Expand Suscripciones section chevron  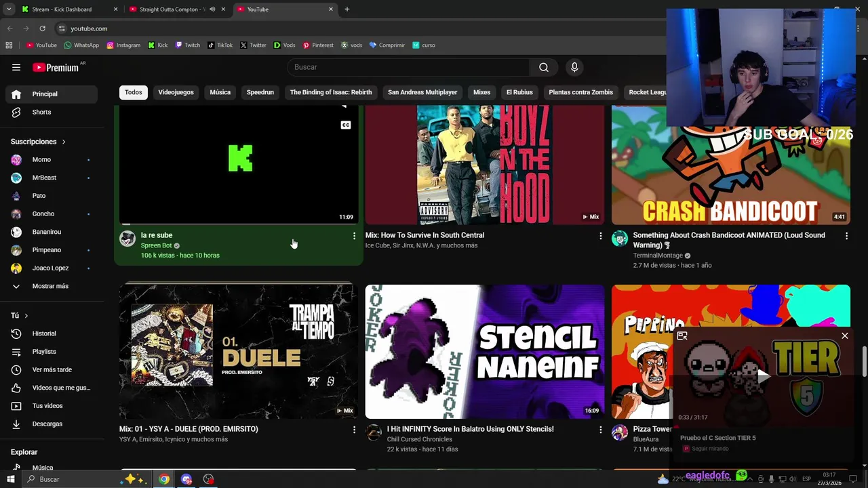pos(64,142)
